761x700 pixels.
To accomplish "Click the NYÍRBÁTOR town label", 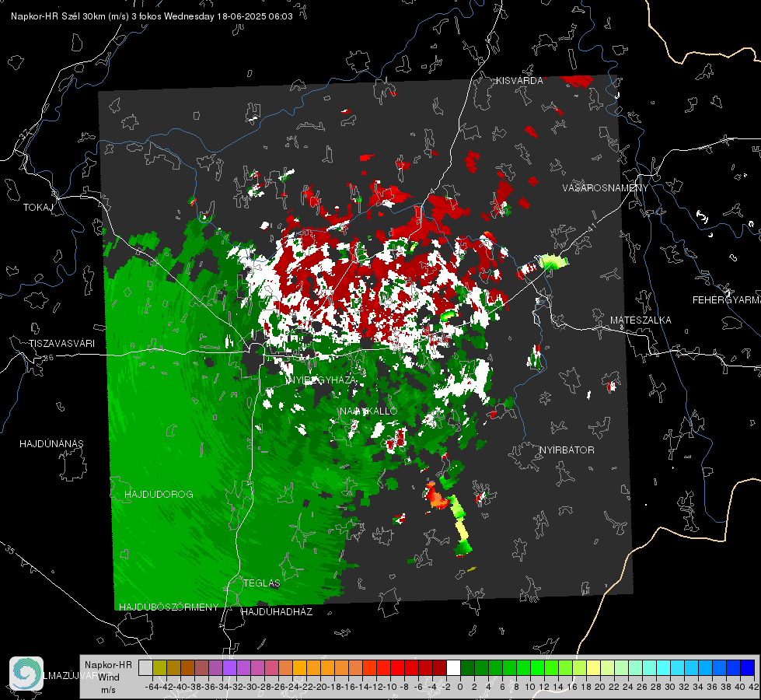I will click(567, 450).
